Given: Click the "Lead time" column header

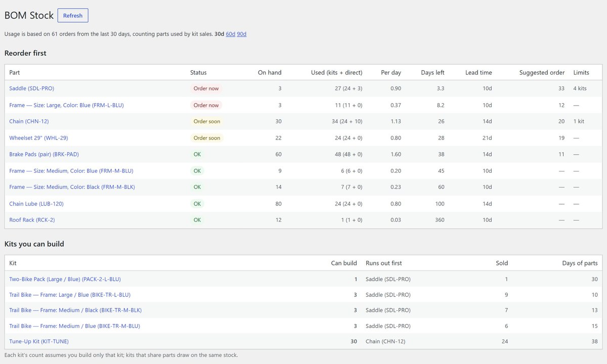Looking at the screenshot, I should pyautogui.click(x=479, y=72).
